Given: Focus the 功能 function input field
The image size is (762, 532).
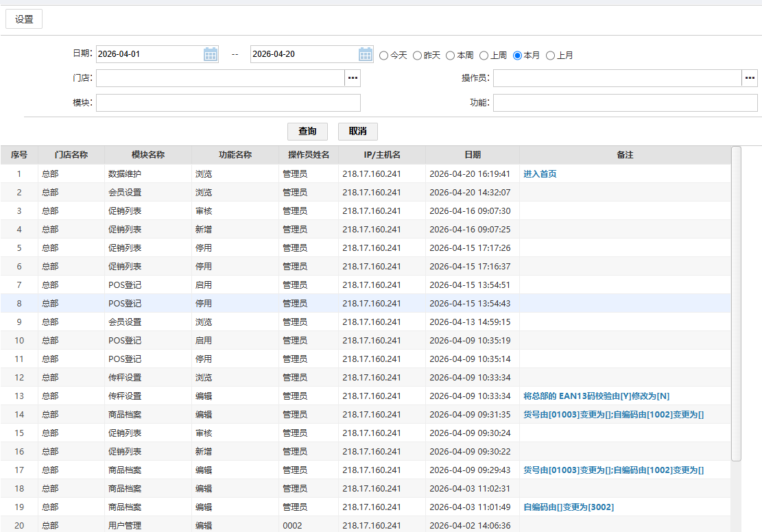Looking at the screenshot, I should (625, 103).
